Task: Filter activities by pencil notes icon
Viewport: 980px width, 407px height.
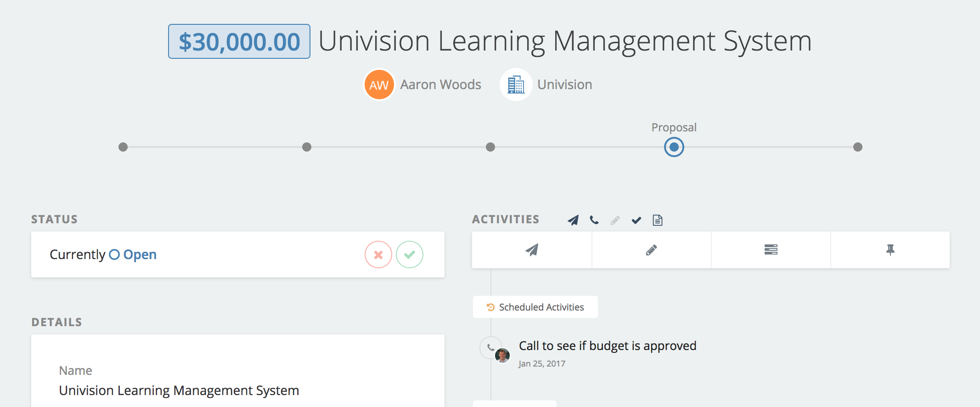Action: (x=615, y=220)
